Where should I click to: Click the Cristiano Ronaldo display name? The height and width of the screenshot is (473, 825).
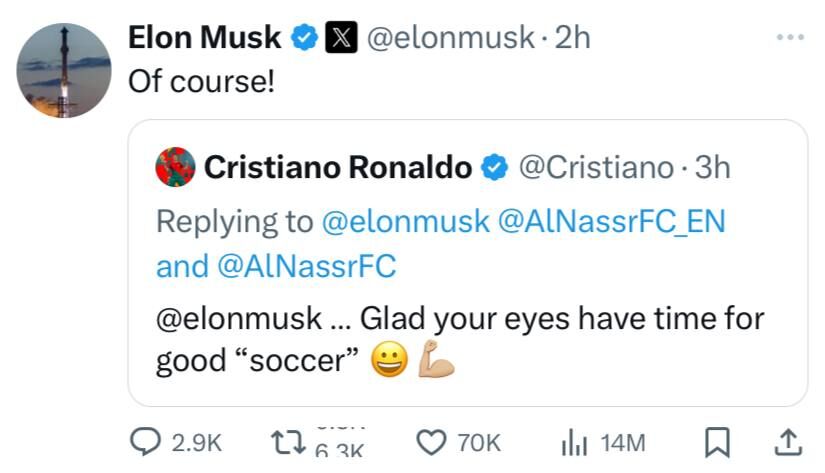pos(338,168)
